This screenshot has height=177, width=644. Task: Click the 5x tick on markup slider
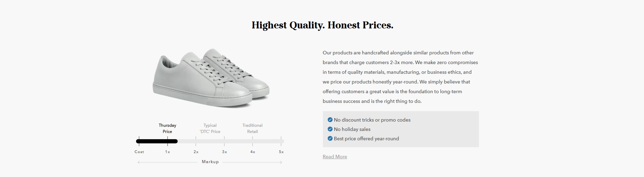[281, 141]
